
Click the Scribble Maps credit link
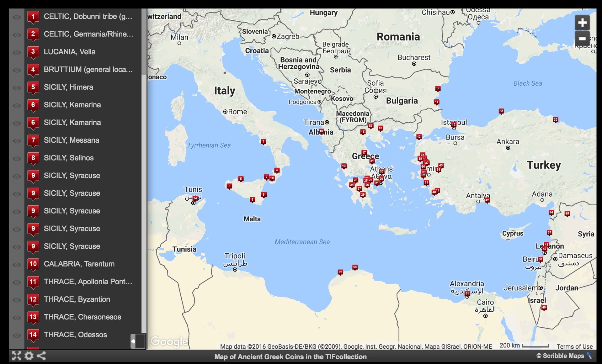560,356
